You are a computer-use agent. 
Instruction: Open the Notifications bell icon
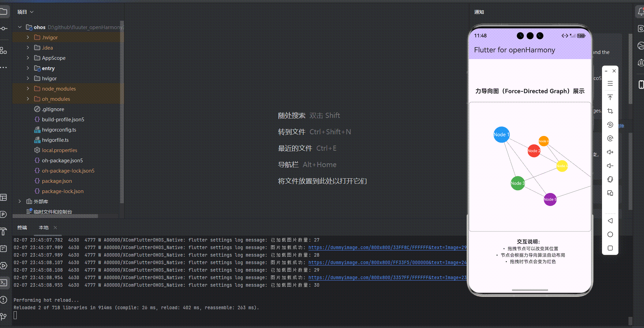641,12
